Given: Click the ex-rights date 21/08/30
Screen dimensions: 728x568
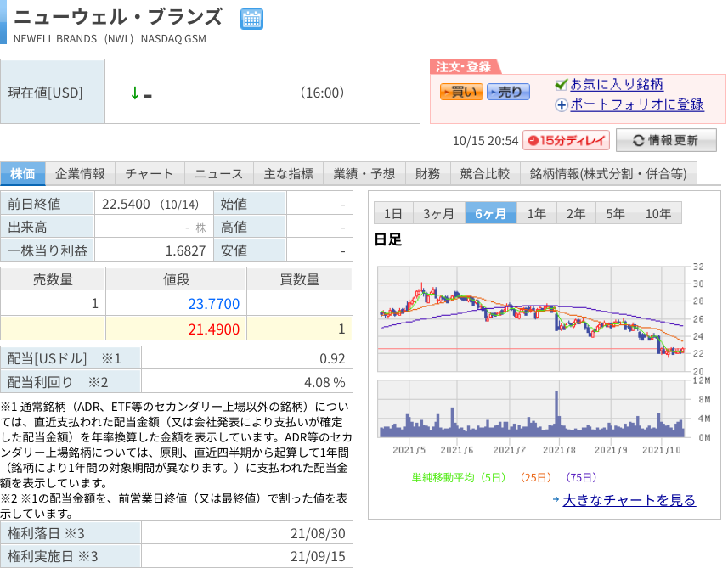Looking at the screenshot, I should [x=318, y=533].
